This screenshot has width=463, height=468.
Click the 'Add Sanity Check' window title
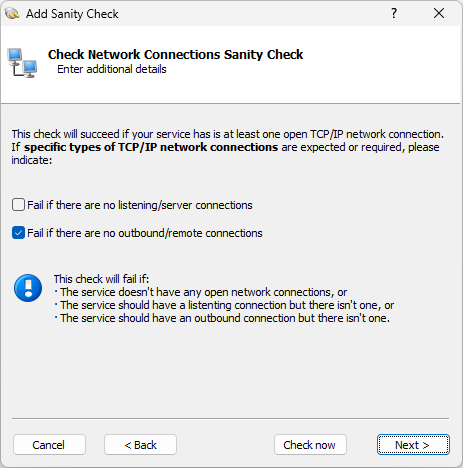click(x=72, y=14)
